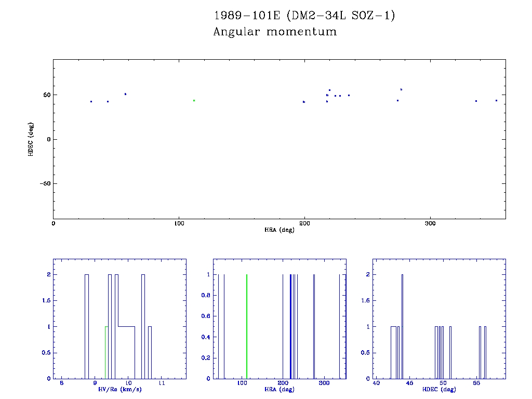Pick the tallest bar in HDEC histogram
Screen dimensions: 532x399
tap(402, 326)
